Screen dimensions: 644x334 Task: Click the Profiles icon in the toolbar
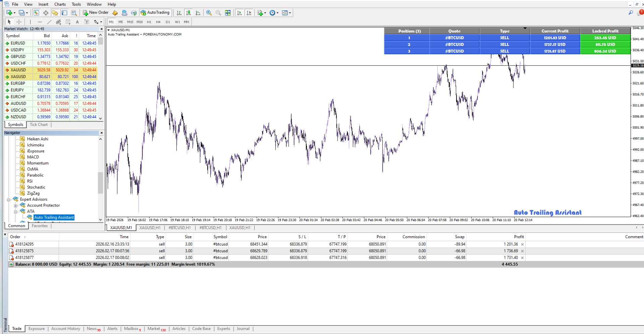21,13
